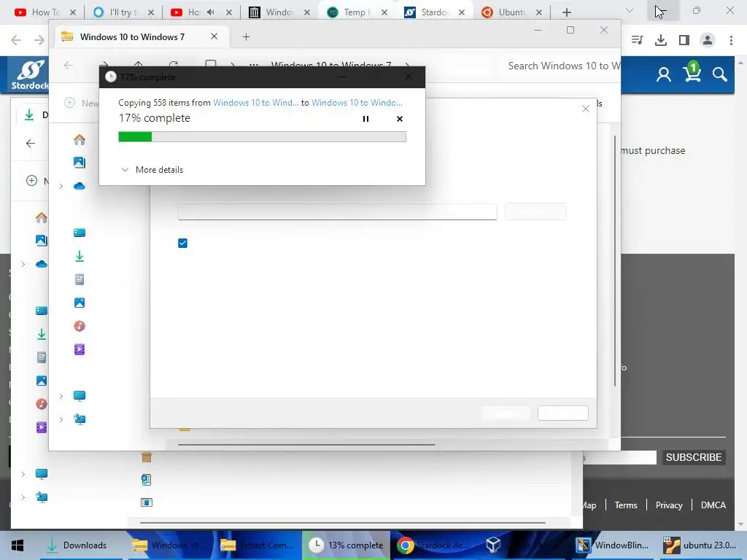The image size is (747, 560).
Task: Open Home in the Windows 10 to Windows 7 sidebar
Action: tap(80, 139)
